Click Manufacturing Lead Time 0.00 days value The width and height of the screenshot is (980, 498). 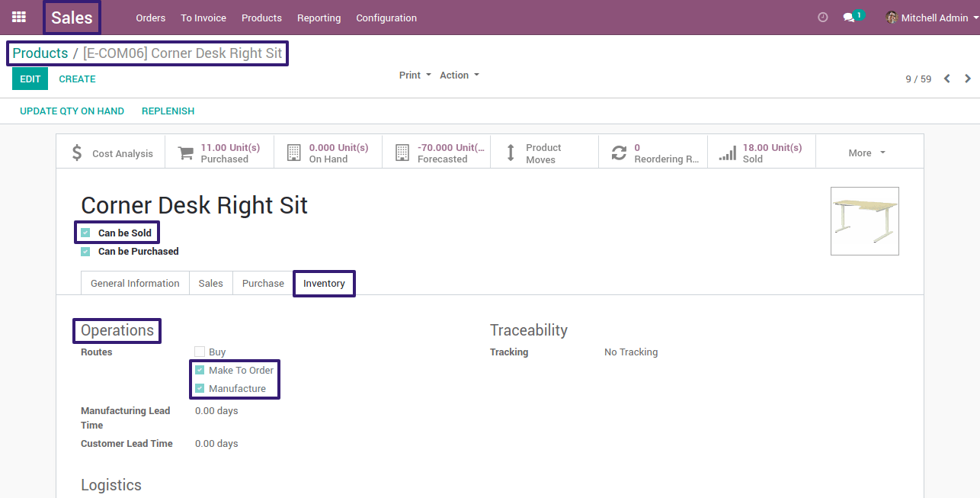(x=216, y=410)
